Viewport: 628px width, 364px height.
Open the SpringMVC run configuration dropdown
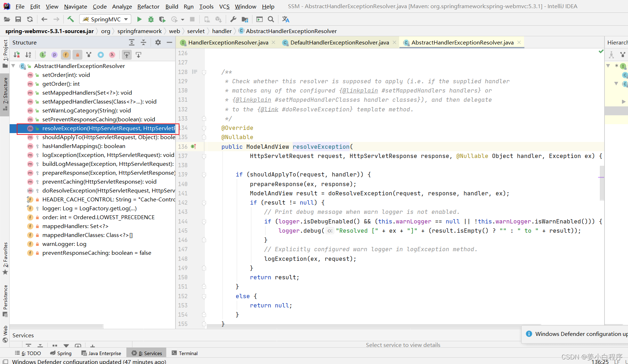(125, 19)
